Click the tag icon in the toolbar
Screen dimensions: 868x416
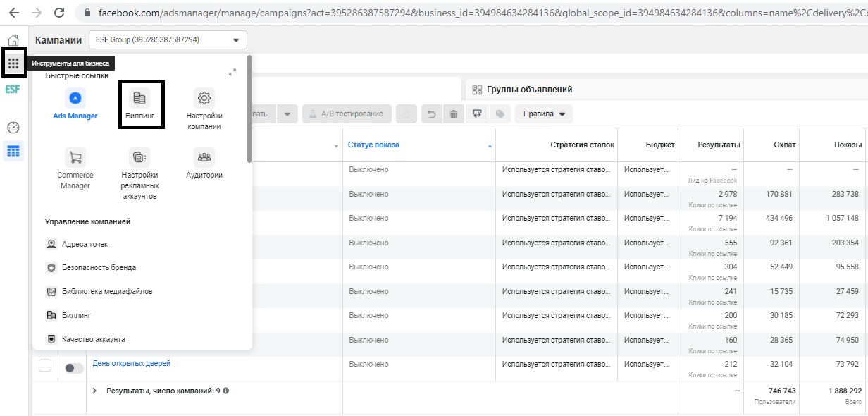500,114
